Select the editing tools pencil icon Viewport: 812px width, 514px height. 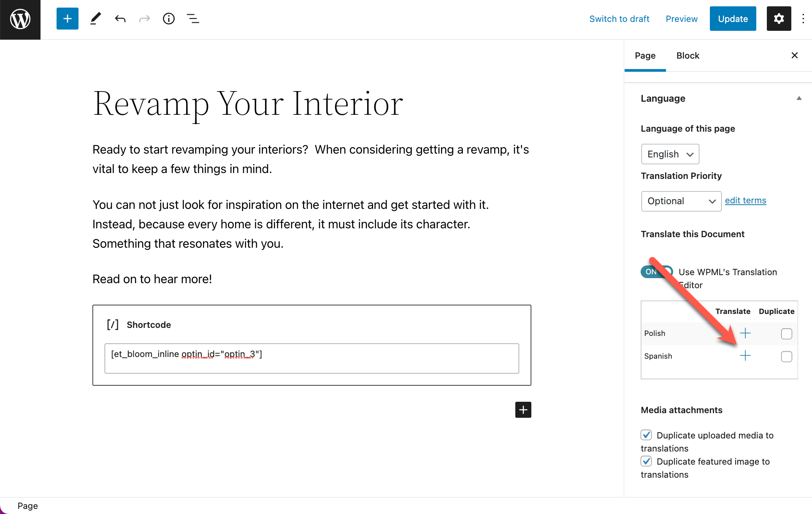[x=95, y=19]
